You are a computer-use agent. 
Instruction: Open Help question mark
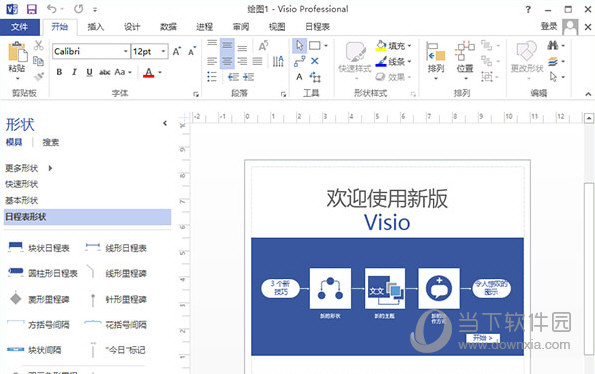click(528, 10)
